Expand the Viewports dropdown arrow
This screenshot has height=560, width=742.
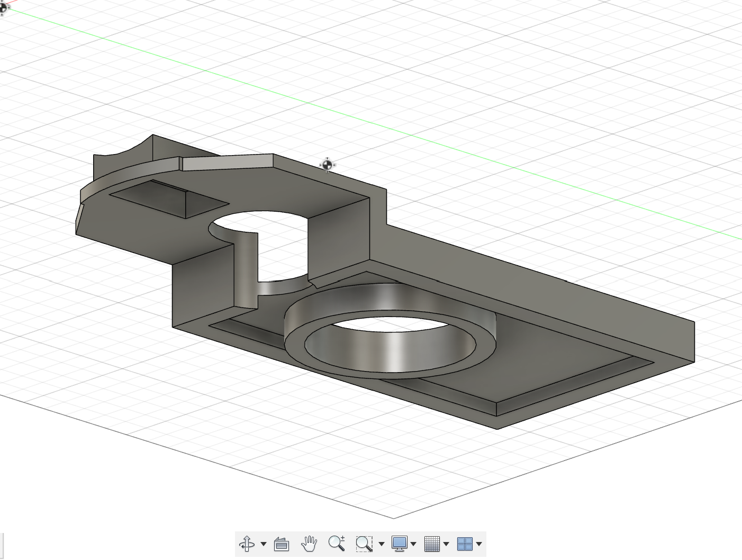479,544
